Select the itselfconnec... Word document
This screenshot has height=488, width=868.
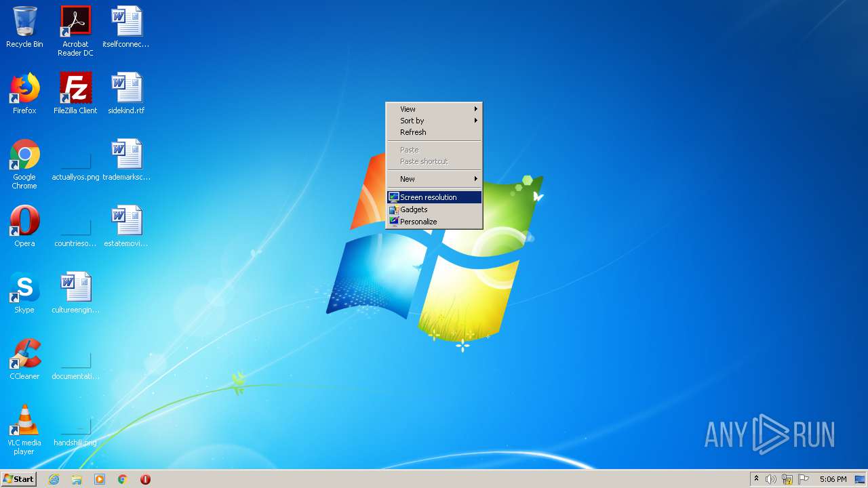(x=126, y=27)
